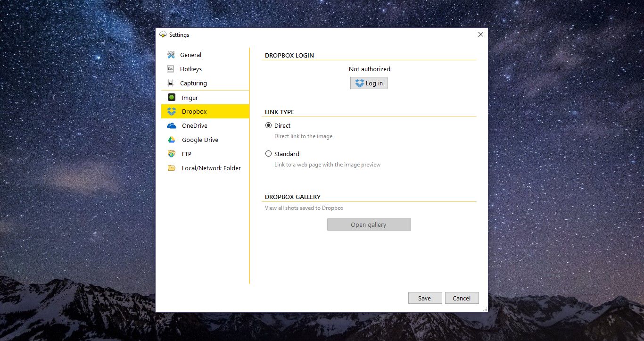The height and width of the screenshot is (341, 644).
Task: Click the Capturing crop icon
Action: tap(171, 83)
